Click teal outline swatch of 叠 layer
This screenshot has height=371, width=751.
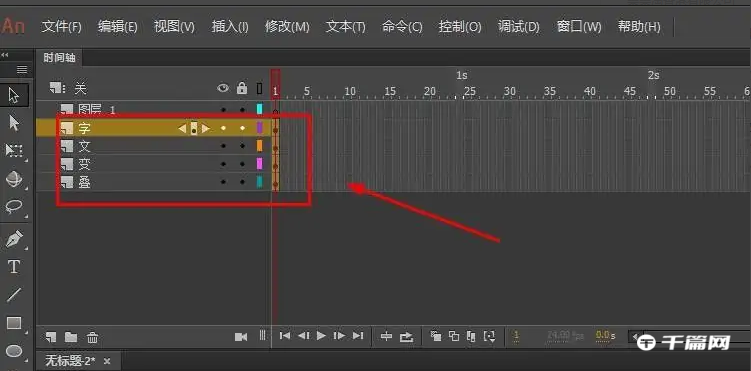coord(260,182)
